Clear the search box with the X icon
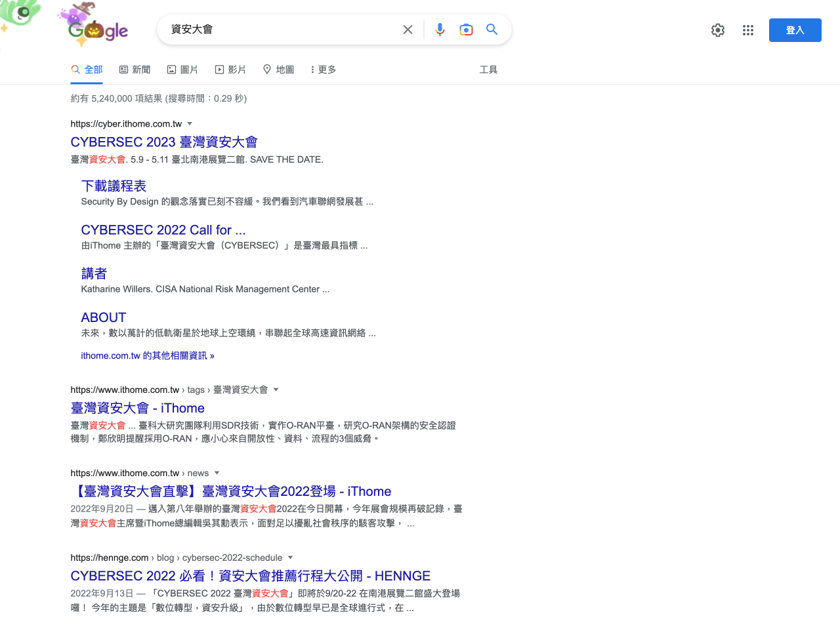 (x=408, y=30)
